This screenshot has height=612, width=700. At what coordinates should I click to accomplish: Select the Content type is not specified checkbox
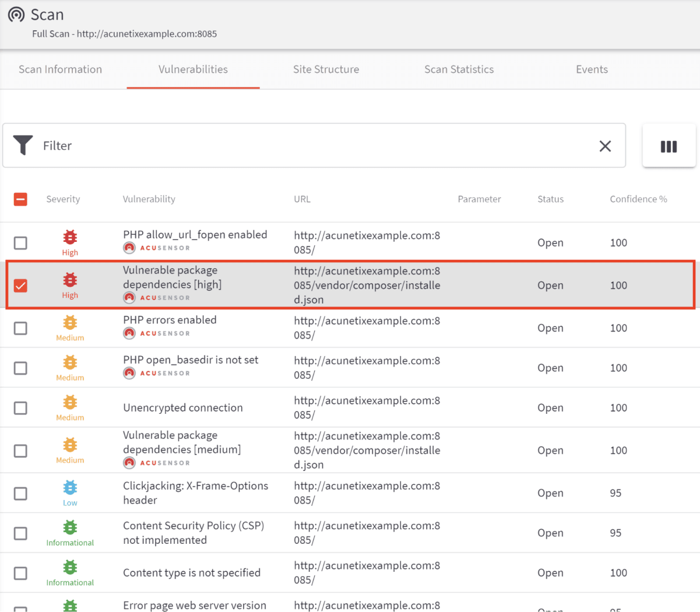[x=20, y=573]
